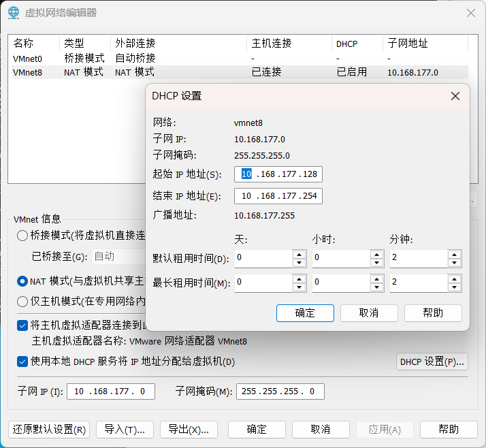Select the VMnet0 row in network list
The width and height of the screenshot is (486, 448).
pos(240,59)
